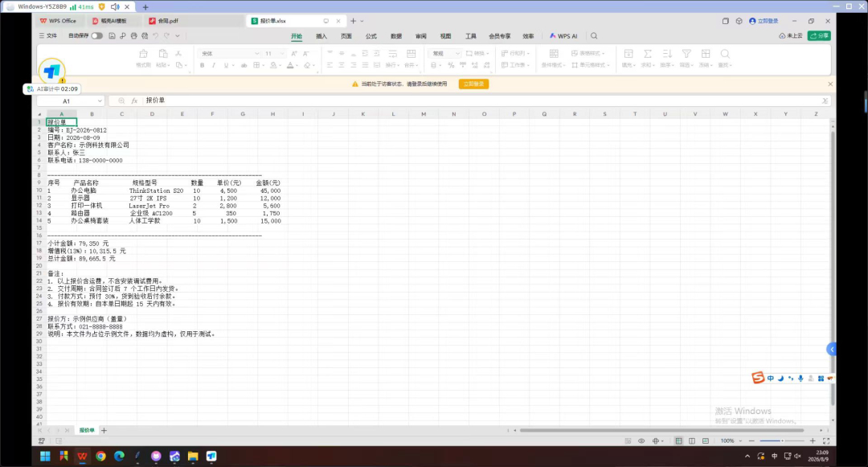Switch to normal view in status bar
Screen dimensions: 868x467
[x=678, y=441]
